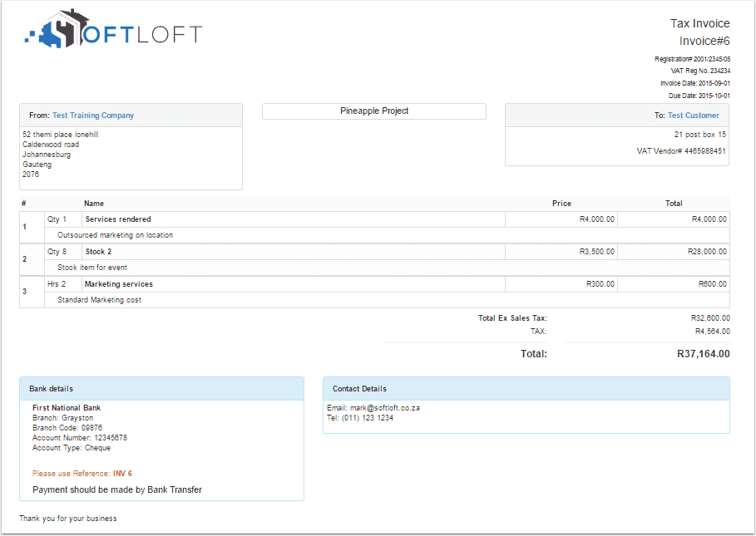
Task: Click the Johannesburg address line
Action: point(47,155)
